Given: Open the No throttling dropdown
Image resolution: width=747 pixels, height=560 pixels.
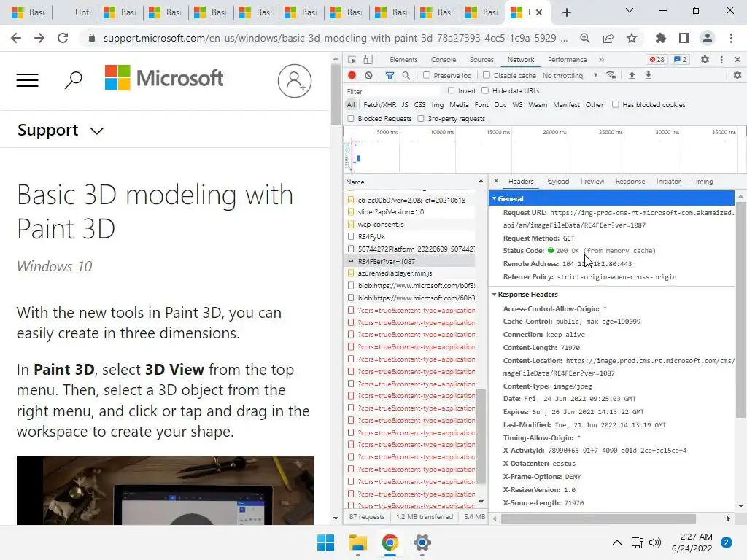Looking at the screenshot, I should [570, 75].
